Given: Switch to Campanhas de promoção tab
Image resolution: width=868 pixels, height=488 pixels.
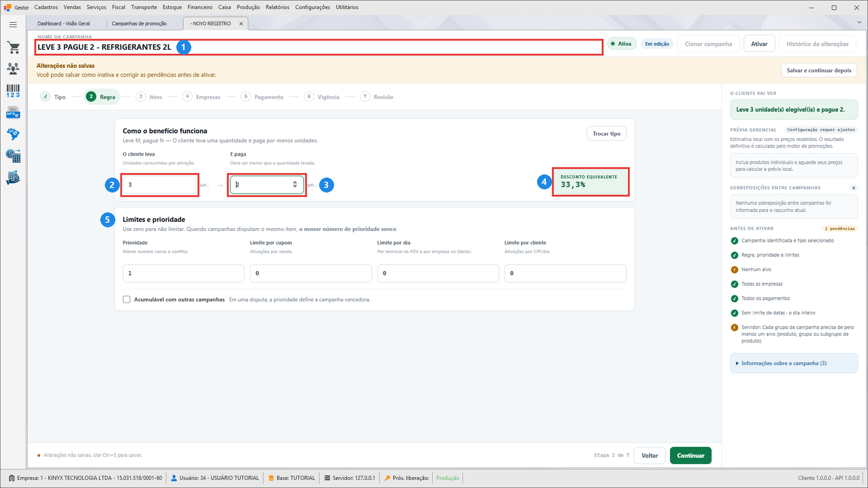Looking at the screenshot, I should click(139, 24).
